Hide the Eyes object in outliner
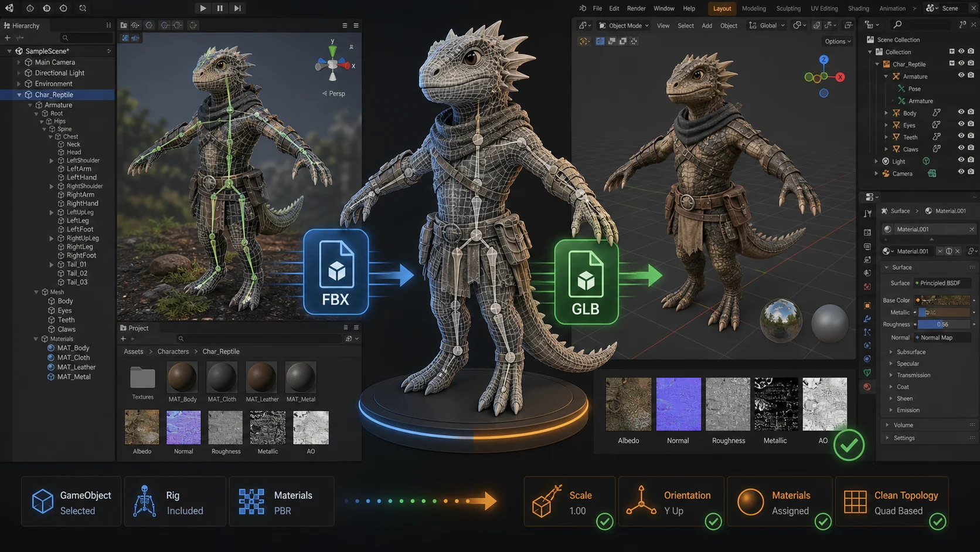 coord(961,124)
